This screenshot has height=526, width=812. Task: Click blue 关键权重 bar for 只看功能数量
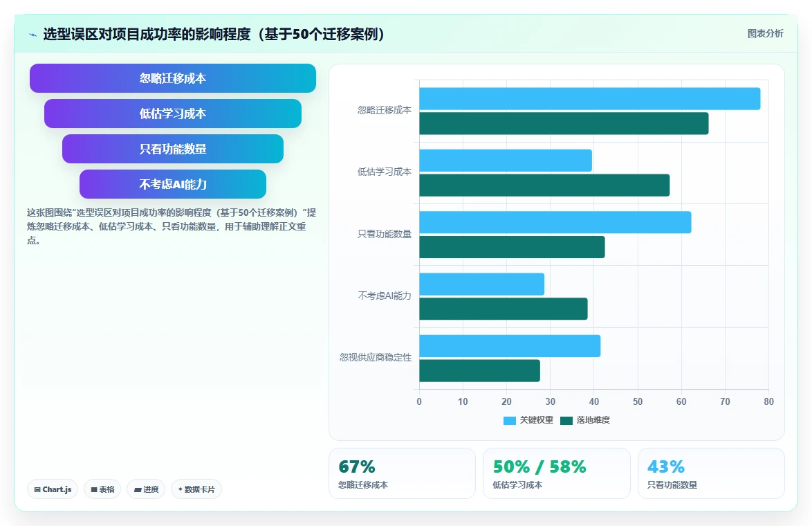coord(555,222)
